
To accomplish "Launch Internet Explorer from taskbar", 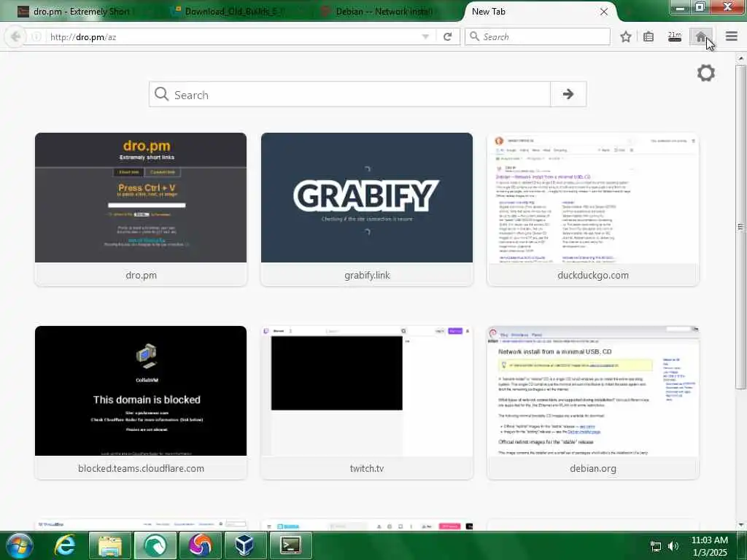I will [x=64, y=545].
